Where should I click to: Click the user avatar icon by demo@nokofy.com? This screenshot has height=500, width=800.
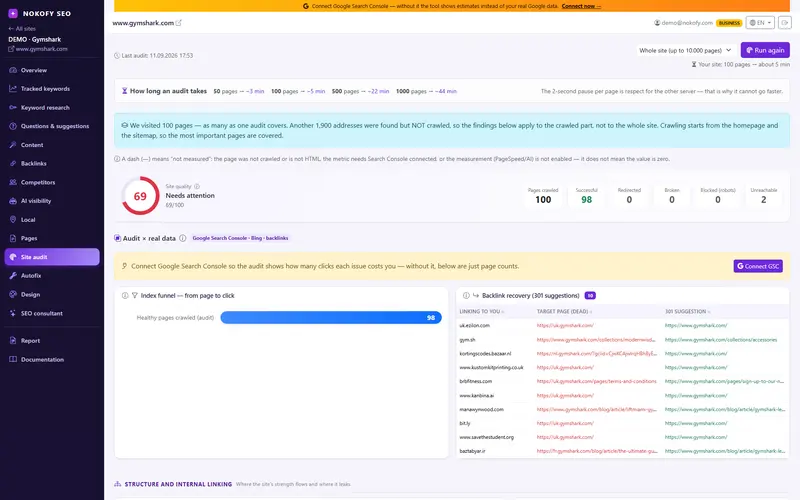[657, 23]
